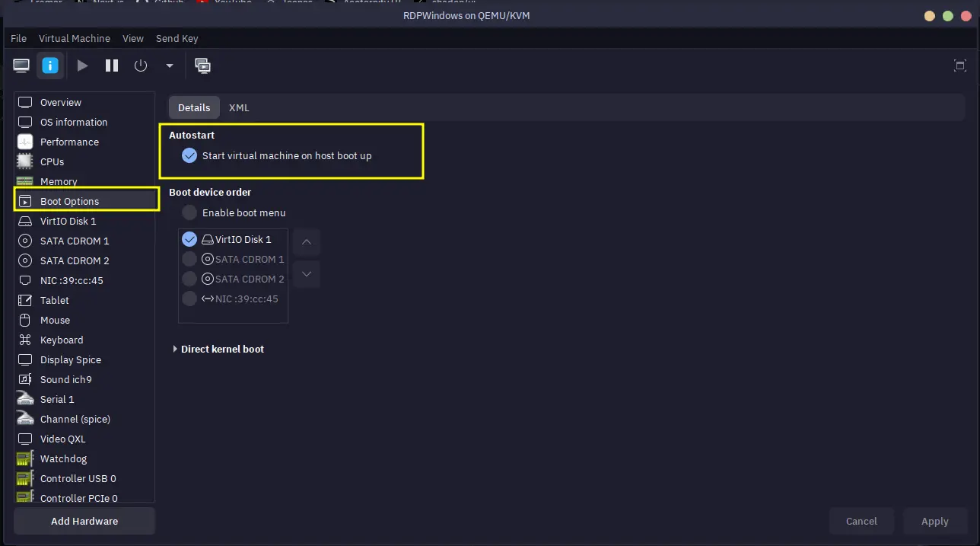Move boot device down arrow

307,274
